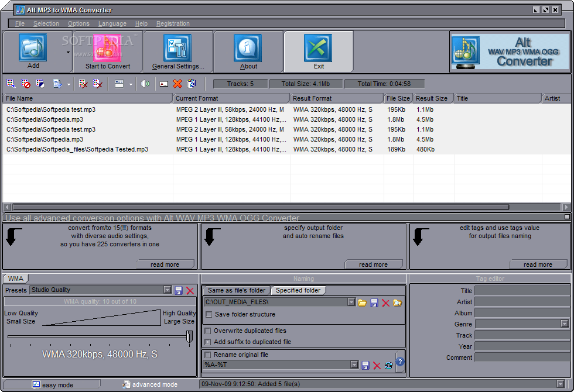
Task: Click the refresh rename pattern arrows icon
Action: 388,365
